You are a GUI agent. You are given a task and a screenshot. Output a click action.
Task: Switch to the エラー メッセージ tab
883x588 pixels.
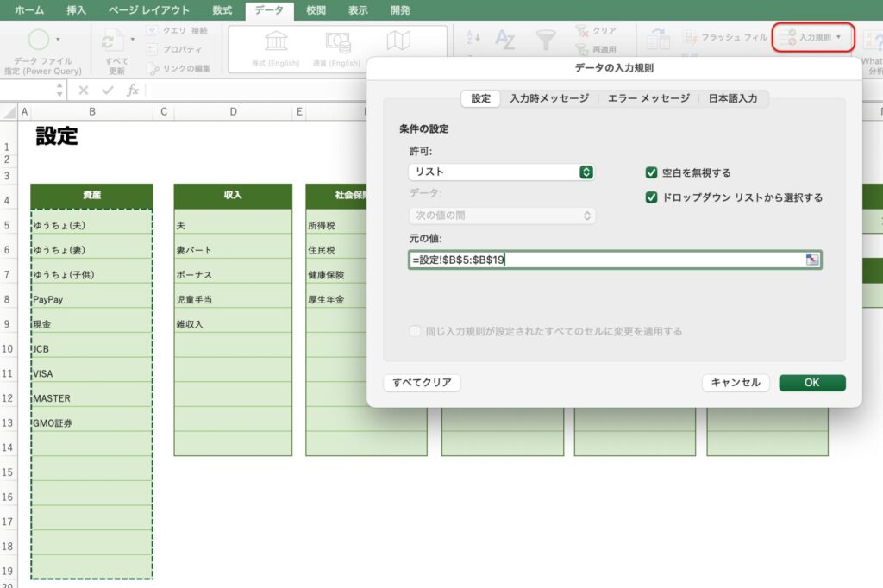[x=648, y=98]
